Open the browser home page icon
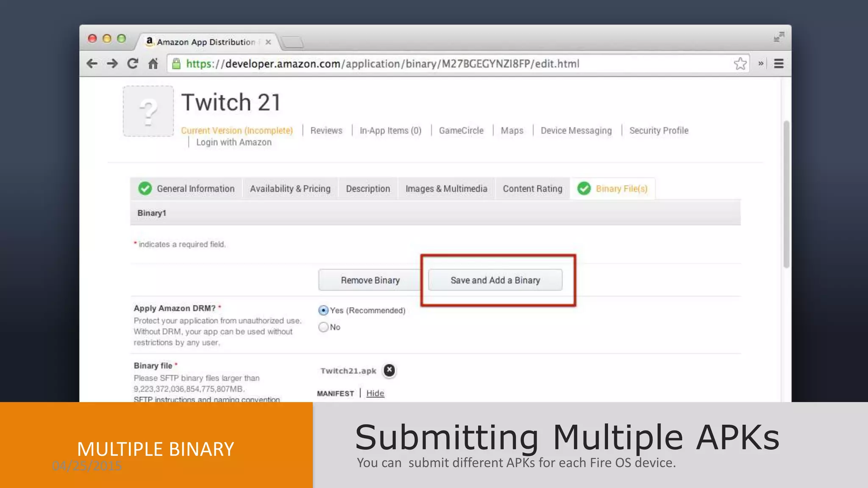Image resolution: width=868 pixels, height=488 pixels. [x=153, y=64]
